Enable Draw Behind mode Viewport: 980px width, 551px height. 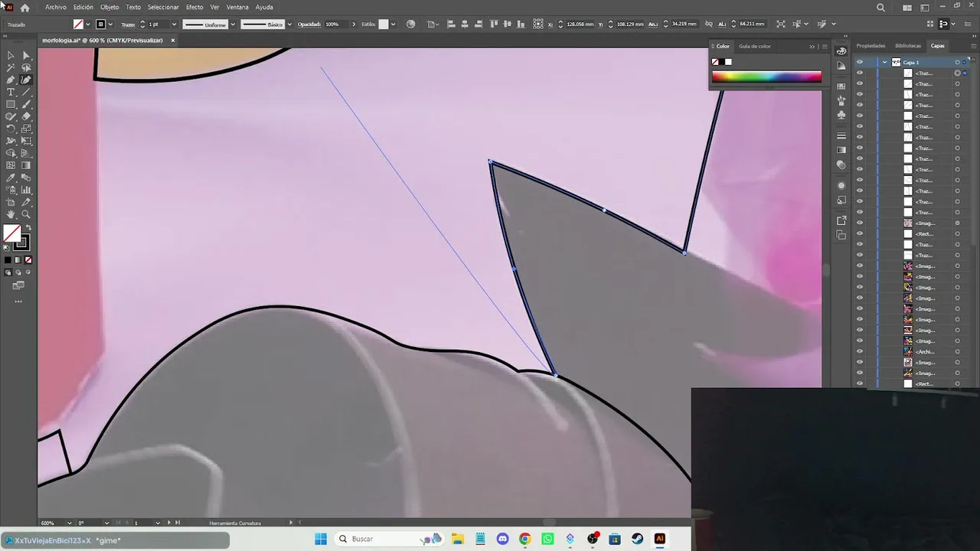[x=18, y=272]
